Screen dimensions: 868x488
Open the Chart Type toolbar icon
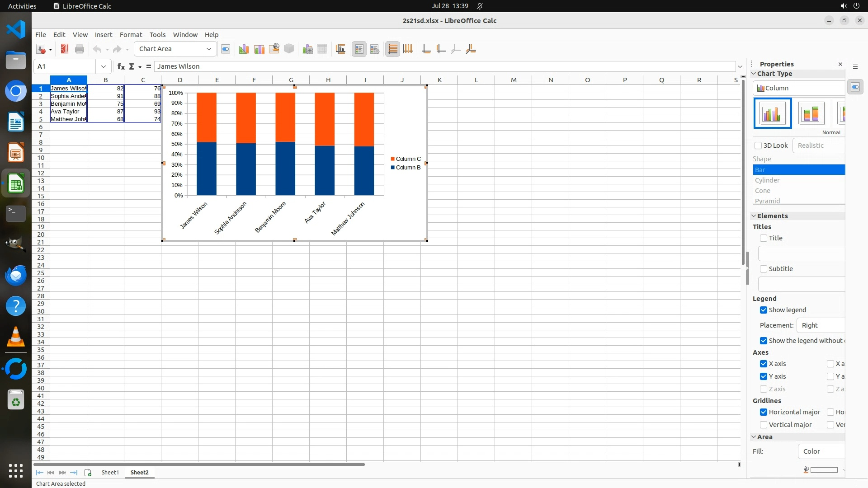click(244, 49)
